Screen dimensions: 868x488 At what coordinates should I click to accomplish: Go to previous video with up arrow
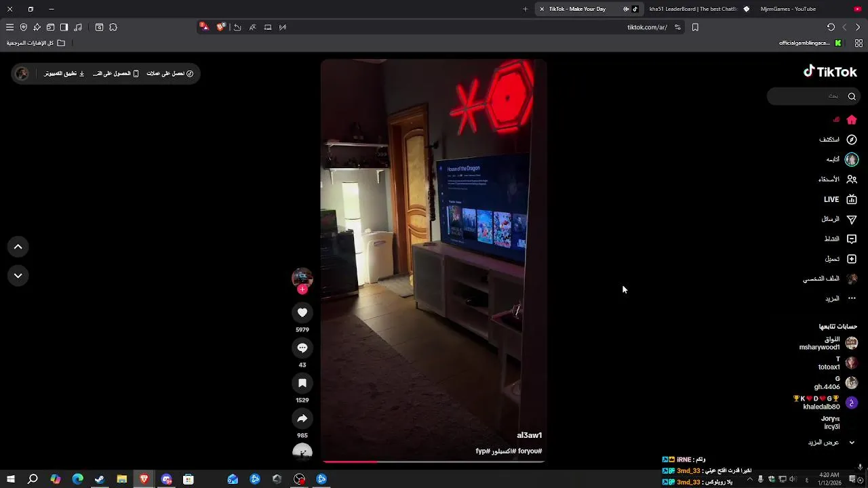point(18,247)
